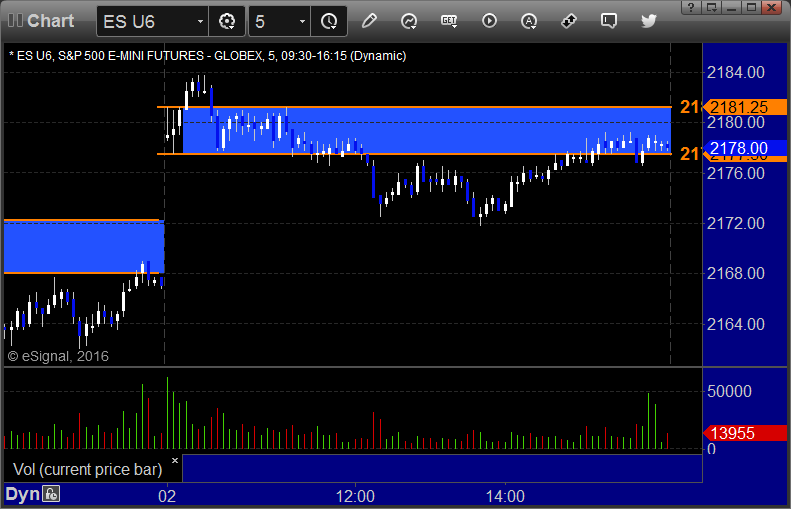Image resolution: width=791 pixels, height=509 pixels.
Task: Click the 2181.25 orange price marker
Action: (x=745, y=107)
